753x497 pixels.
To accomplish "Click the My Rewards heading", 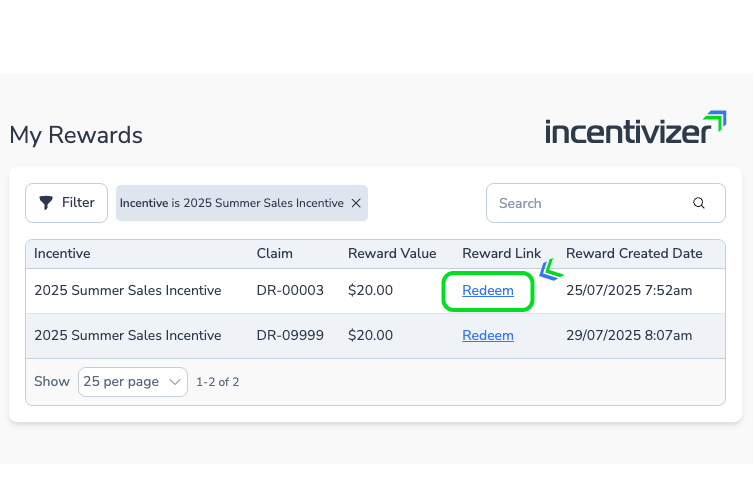I will [76, 135].
